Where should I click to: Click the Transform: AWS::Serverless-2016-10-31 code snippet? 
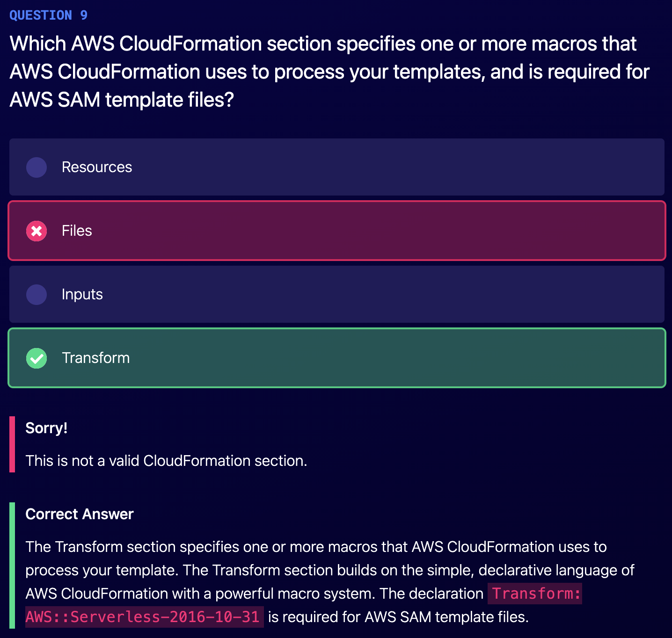point(304,605)
